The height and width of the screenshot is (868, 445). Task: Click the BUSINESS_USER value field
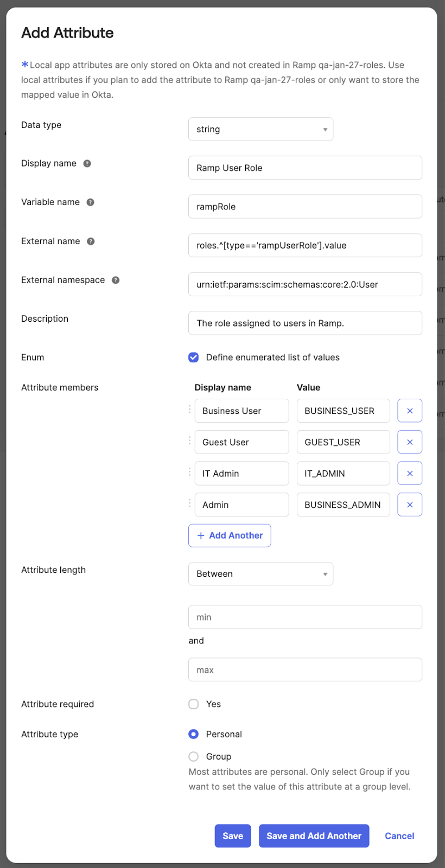click(343, 411)
